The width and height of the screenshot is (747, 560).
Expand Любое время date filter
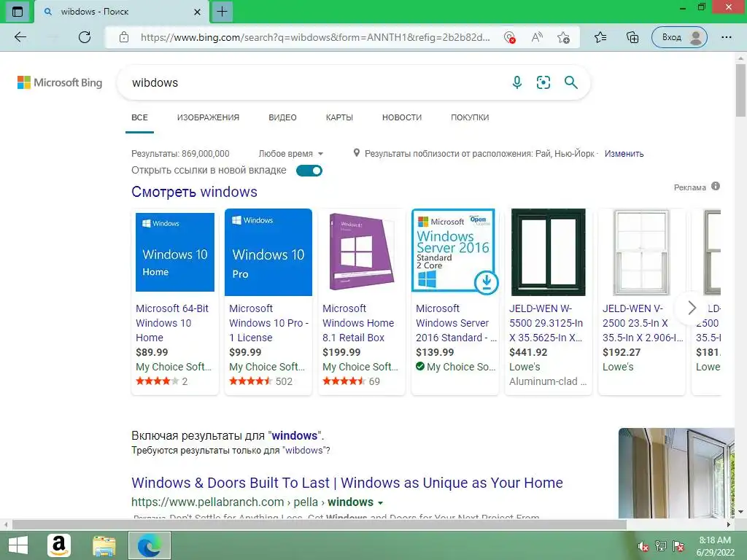pyautogui.click(x=290, y=154)
